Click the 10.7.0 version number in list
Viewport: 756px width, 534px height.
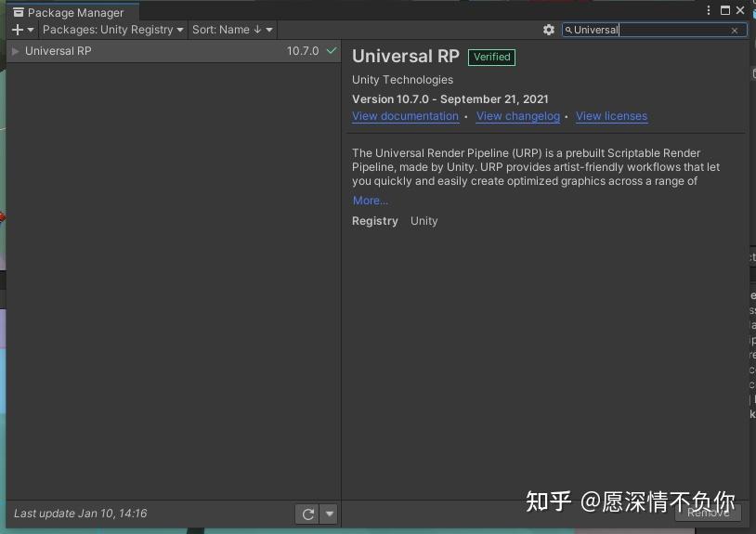point(302,51)
